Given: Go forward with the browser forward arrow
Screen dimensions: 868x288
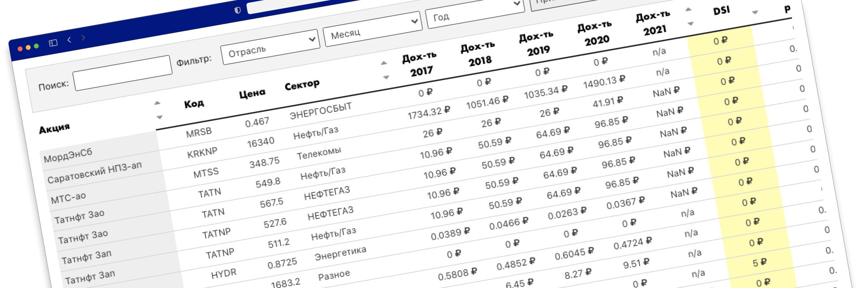Looking at the screenshot, I should (x=83, y=38).
